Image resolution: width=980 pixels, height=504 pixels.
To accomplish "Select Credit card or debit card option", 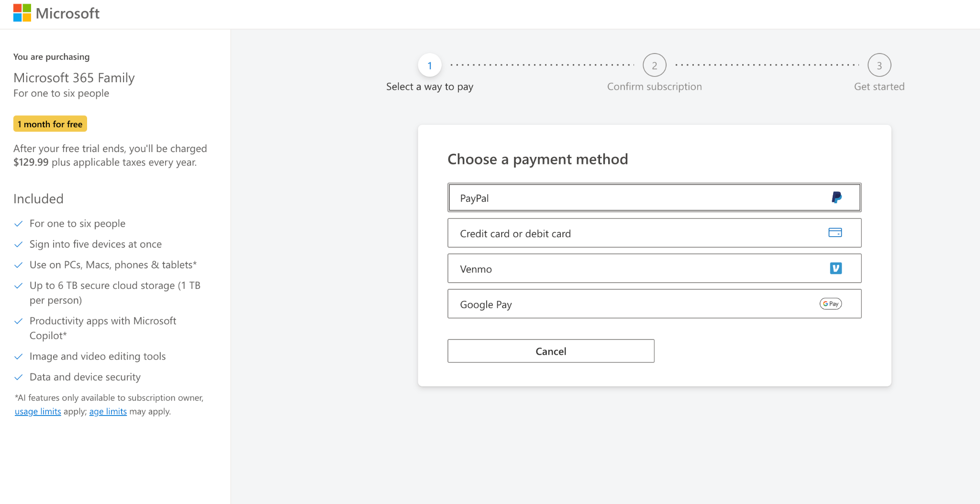I will pyautogui.click(x=654, y=233).
